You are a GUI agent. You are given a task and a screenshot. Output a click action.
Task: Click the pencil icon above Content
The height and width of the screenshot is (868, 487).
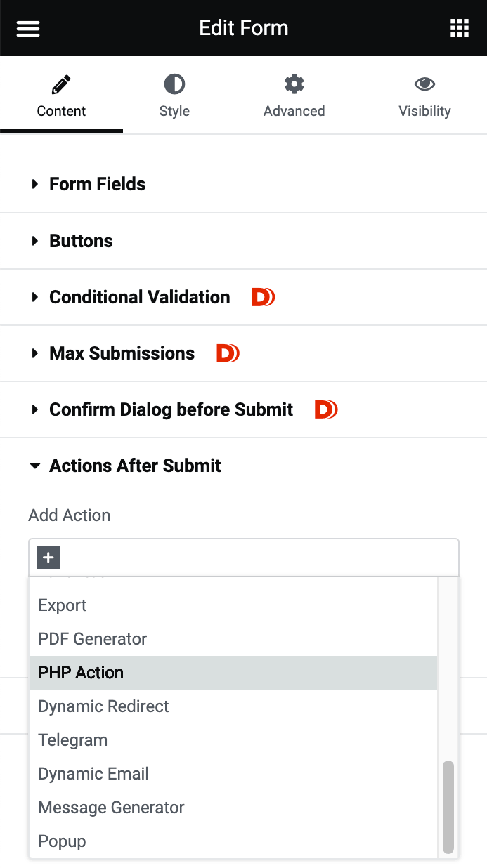(61, 83)
